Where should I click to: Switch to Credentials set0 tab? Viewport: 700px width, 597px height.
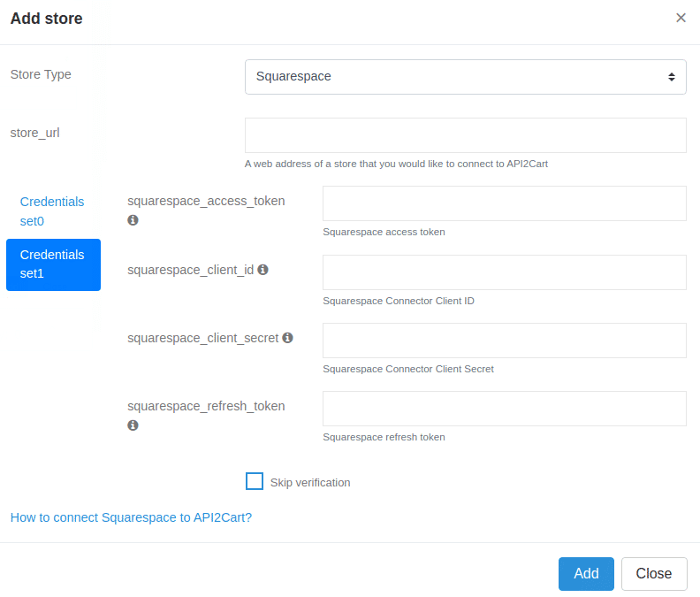[x=53, y=211]
